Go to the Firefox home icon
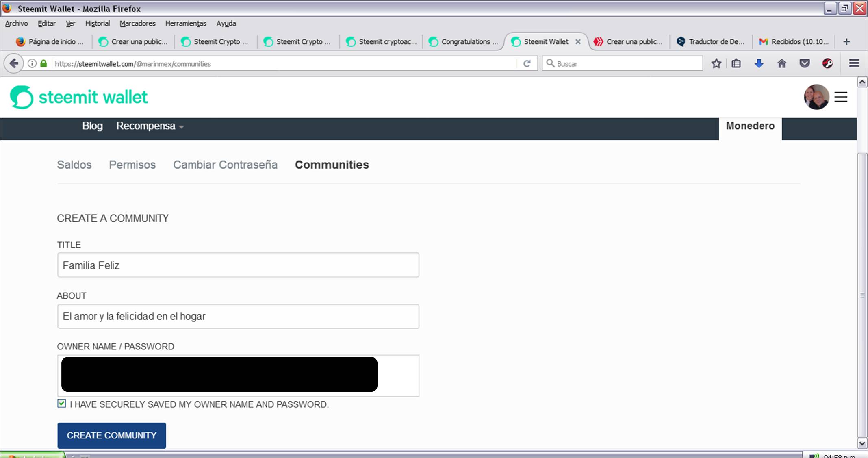 tap(782, 63)
